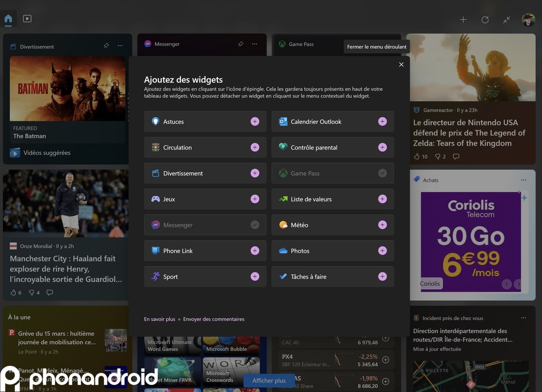Open the Achats widget options menu

pyautogui.click(x=523, y=180)
